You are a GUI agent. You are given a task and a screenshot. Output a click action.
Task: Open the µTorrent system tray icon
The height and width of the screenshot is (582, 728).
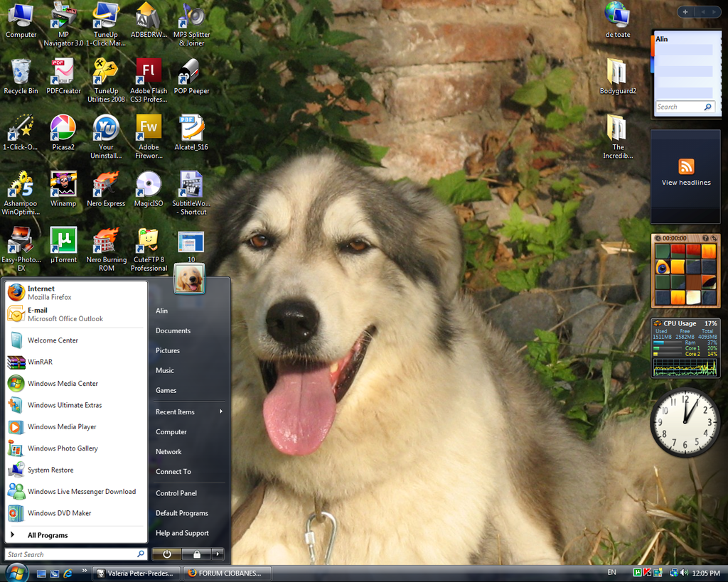(638, 573)
